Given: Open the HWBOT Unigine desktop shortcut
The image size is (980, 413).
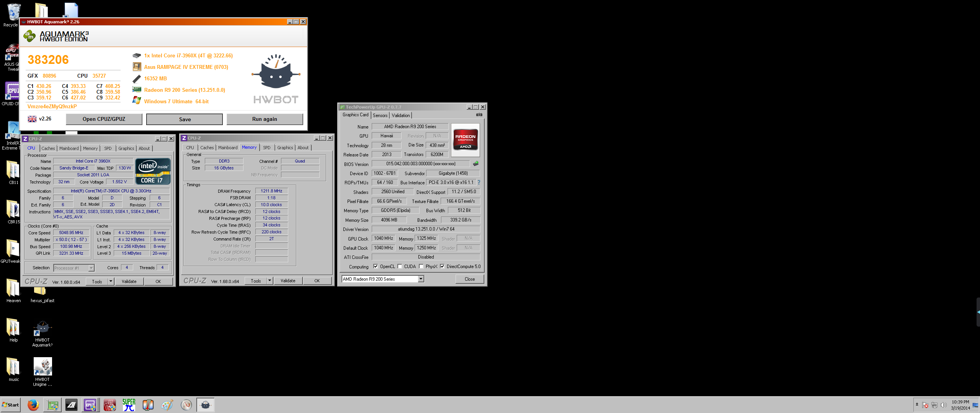Looking at the screenshot, I should click(x=42, y=372).
